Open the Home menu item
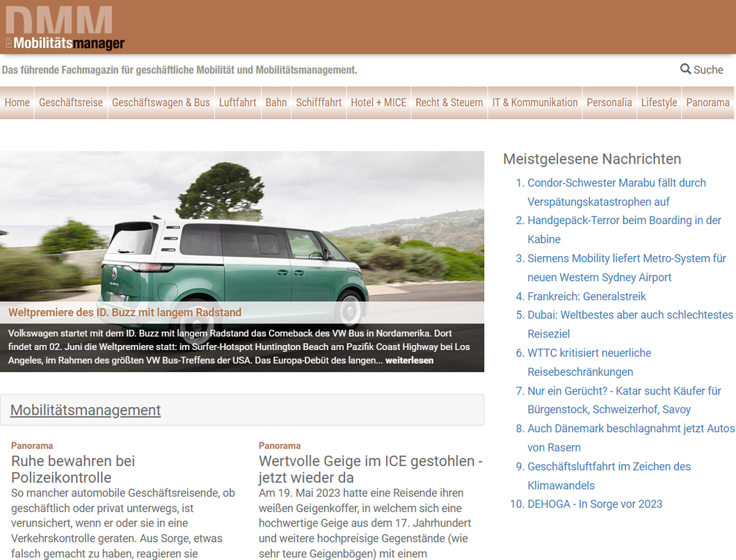The image size is (736, 560). pyautogui.click(x=17, y=102)
